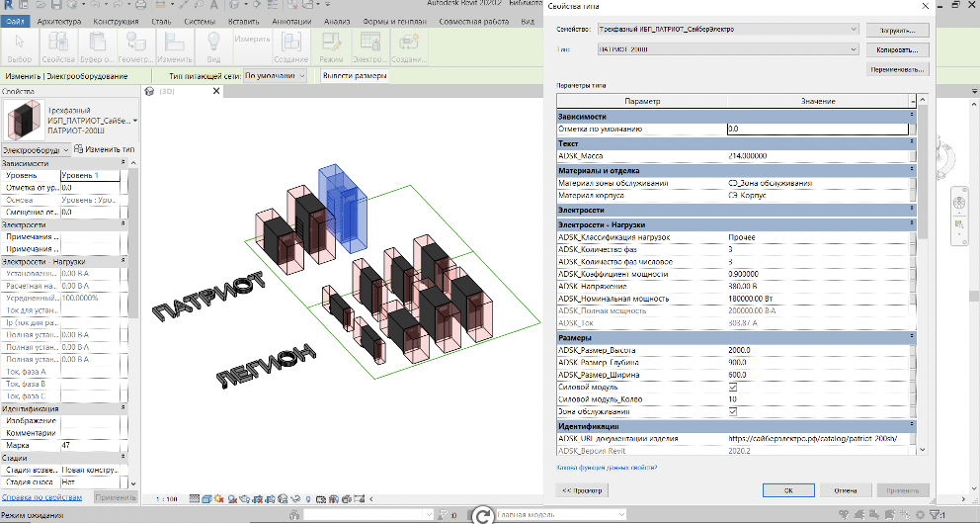This screenshot has width=980, height=524.
Task: Click the Отметка по умолчанию value field
Action: point(816,129)
